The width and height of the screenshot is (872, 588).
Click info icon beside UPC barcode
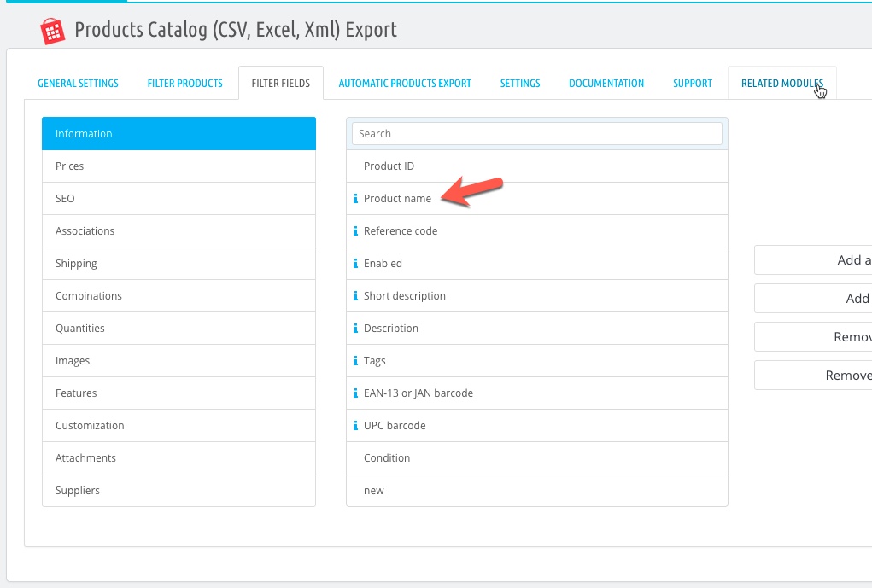355,425
